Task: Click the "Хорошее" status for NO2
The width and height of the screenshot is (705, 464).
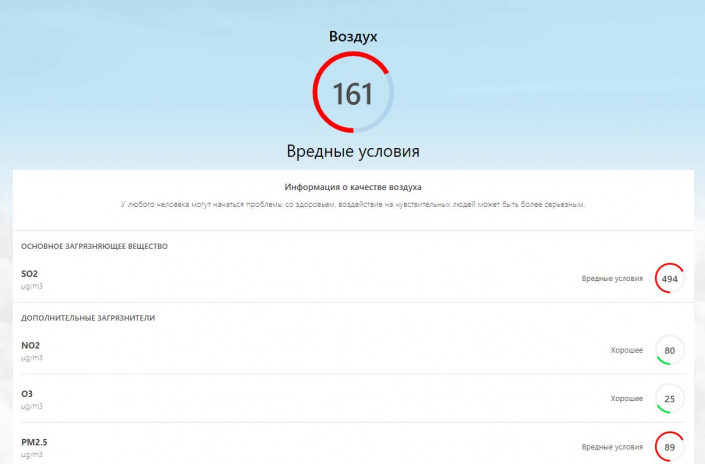Action: click(x=626, y=351)
